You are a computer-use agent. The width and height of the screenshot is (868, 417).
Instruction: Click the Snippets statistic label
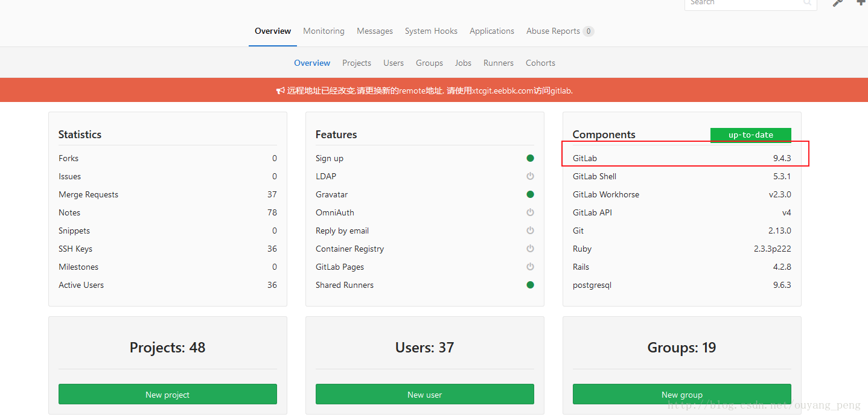click(x=74, y=231)
